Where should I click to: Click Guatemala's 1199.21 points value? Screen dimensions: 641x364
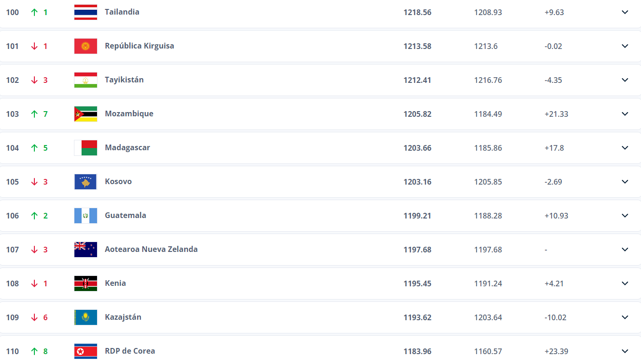[x=417, y=216]
